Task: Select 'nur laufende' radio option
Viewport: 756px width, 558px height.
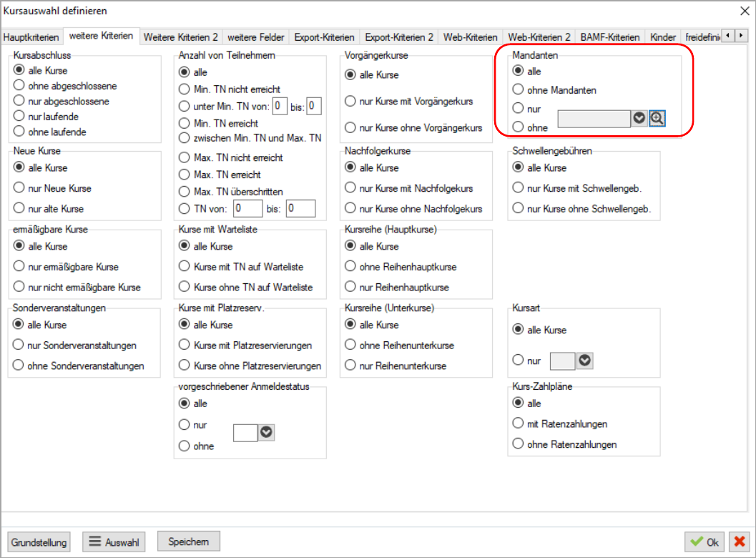Action: tap(46, 116)
